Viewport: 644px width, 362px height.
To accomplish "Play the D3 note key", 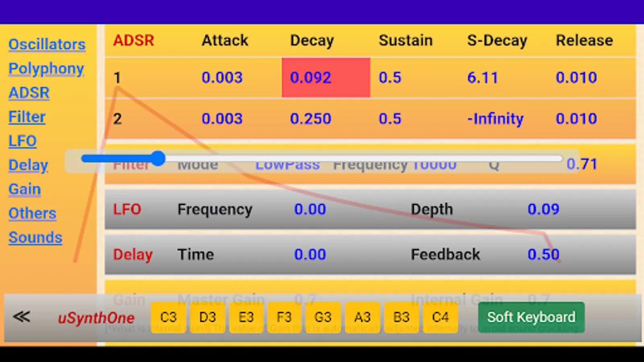I will pyautogui.click(x=208, y=317).
